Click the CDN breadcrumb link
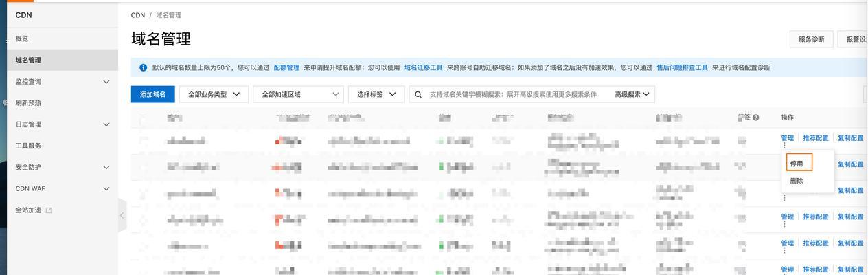Screen dimensions: 868x275 (x=138, y=15)
